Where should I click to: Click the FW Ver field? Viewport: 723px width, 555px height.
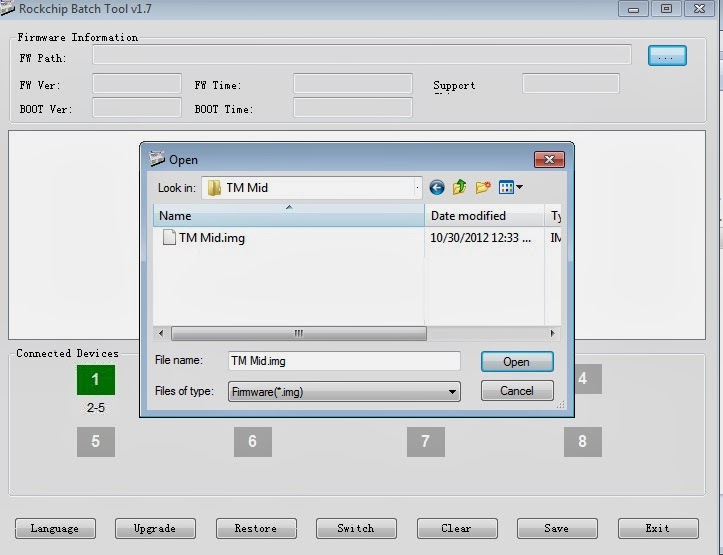point(136,84)
